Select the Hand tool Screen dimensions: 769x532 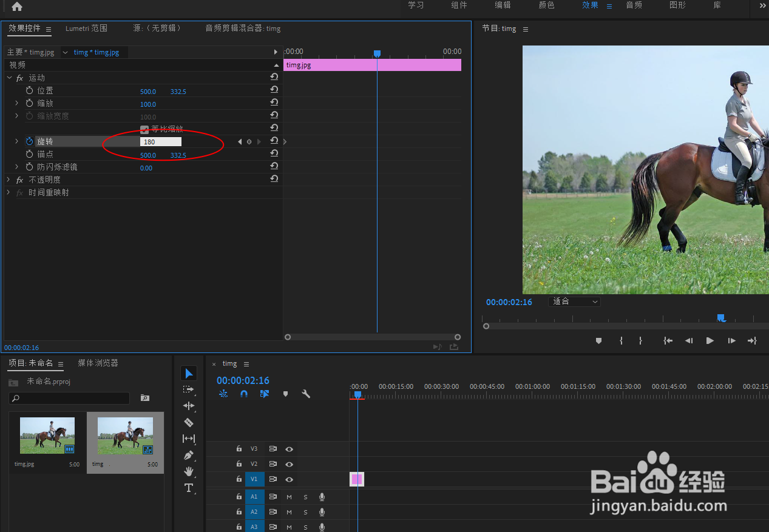pos(189,471)
